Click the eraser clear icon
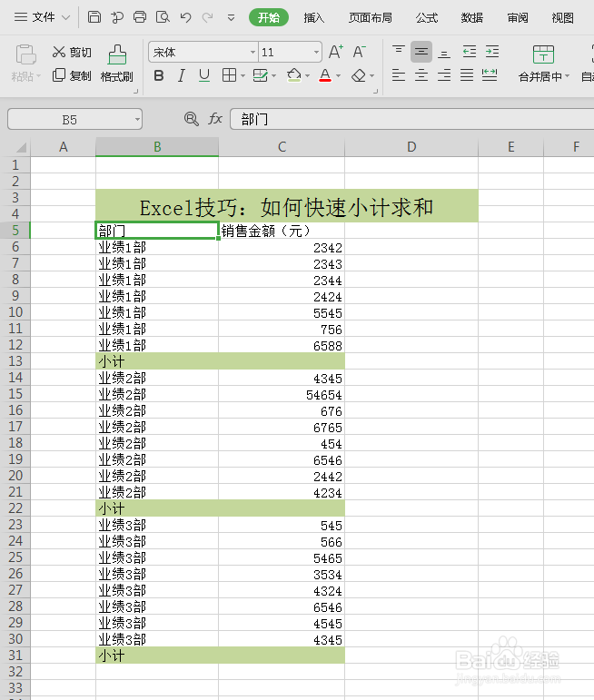The image size is (594, 700). 359,76
